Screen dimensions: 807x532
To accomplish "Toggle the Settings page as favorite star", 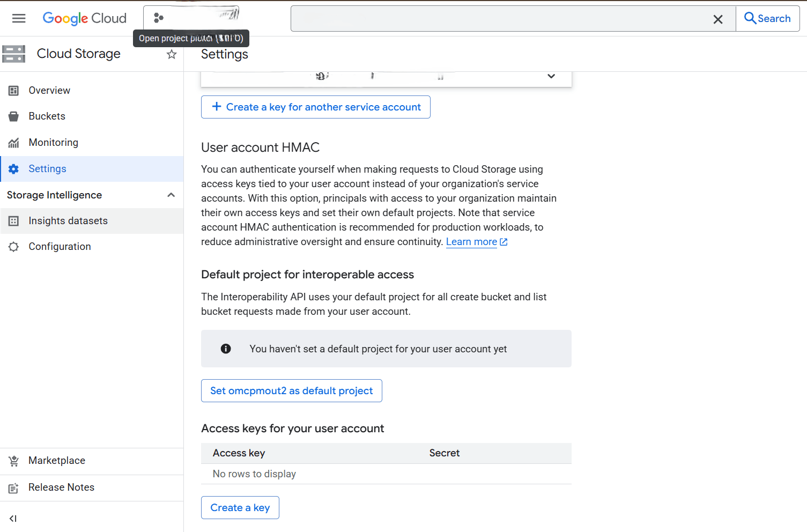I will [171, 54].
